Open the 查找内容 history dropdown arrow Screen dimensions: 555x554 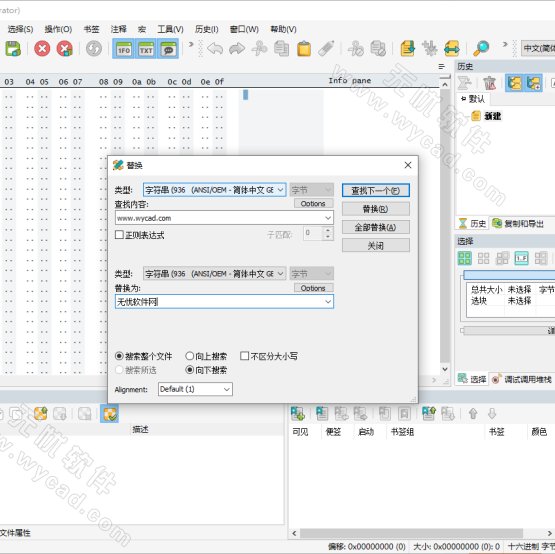click(328, 218)
